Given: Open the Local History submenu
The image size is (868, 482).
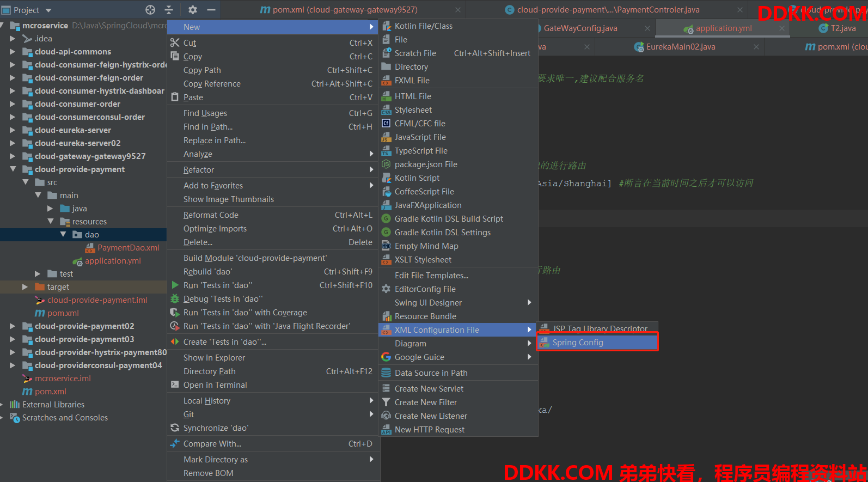Looking at the screenshot, I should click(x=272, y=400).
